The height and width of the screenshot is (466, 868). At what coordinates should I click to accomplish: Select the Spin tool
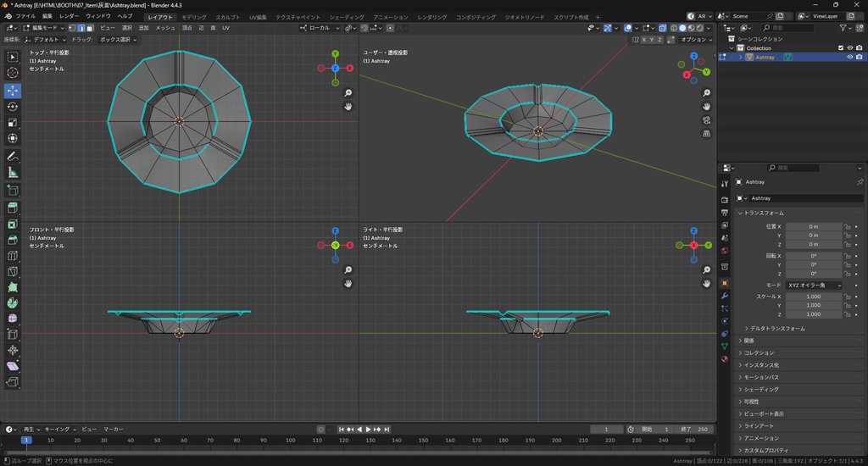click(12, 302)
